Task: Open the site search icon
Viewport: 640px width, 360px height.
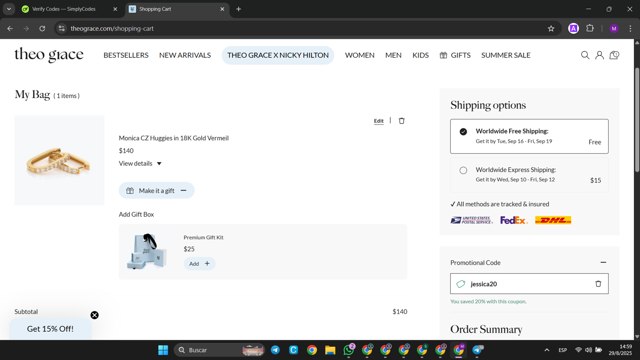Action: click(x=584, y=55)
